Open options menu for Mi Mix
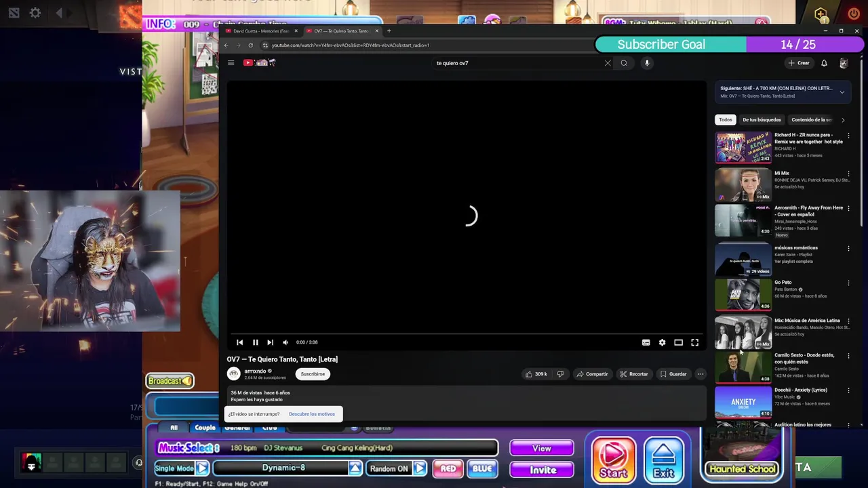 click(x=848, y=174)
